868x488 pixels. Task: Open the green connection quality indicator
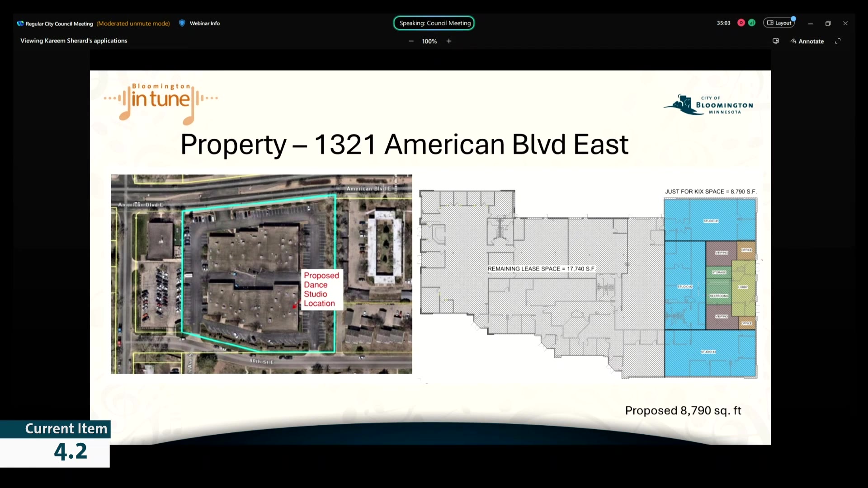point(752,23)
